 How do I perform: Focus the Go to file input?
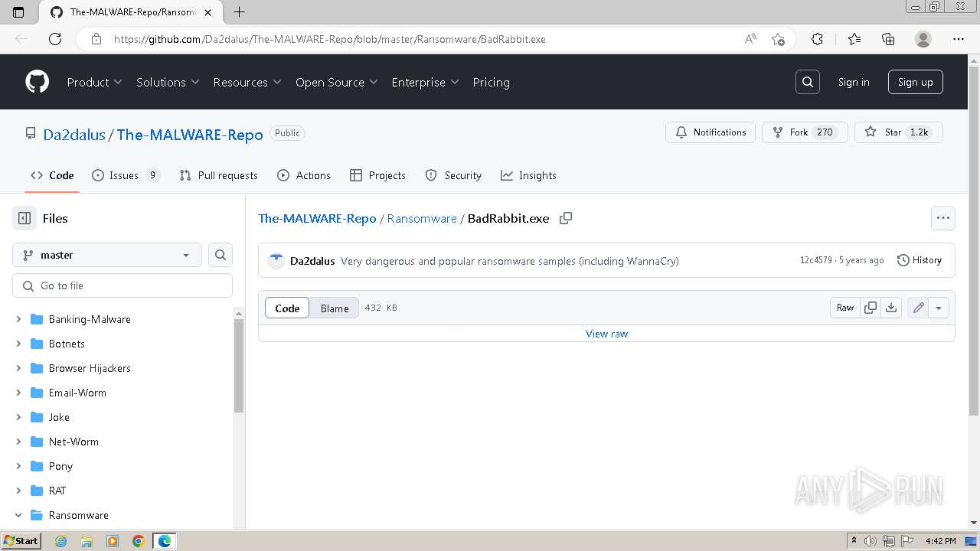pos(122,285)
